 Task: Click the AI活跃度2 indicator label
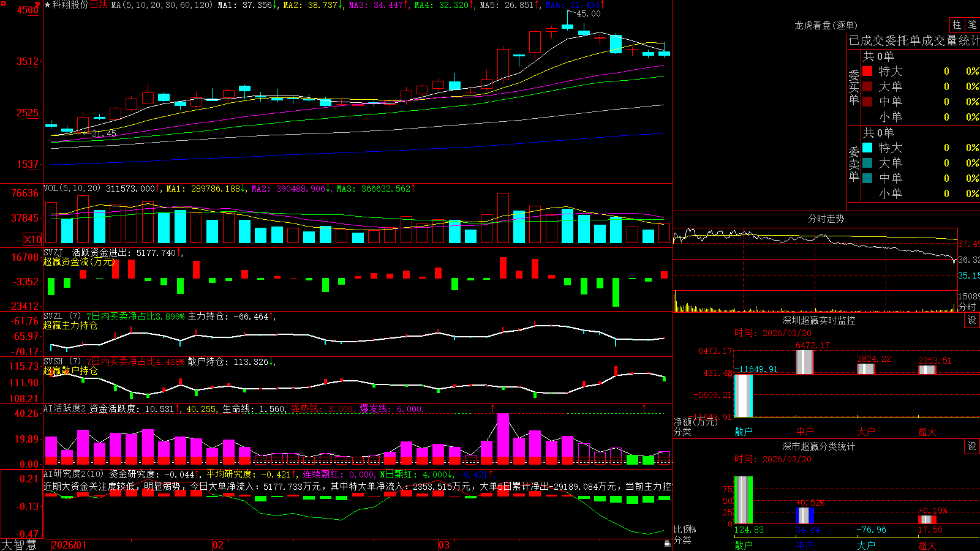pyautogui.click(x=65, y=408)
